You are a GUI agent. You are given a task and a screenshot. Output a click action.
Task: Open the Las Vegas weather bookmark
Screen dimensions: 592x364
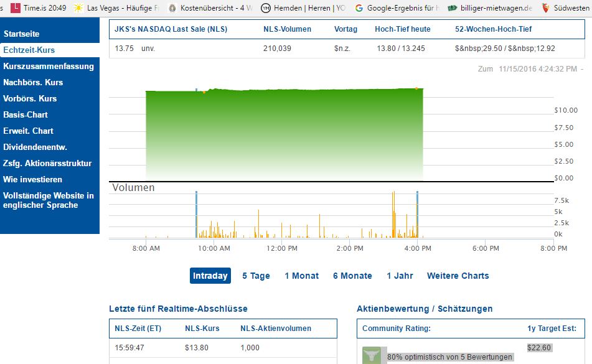116,7
